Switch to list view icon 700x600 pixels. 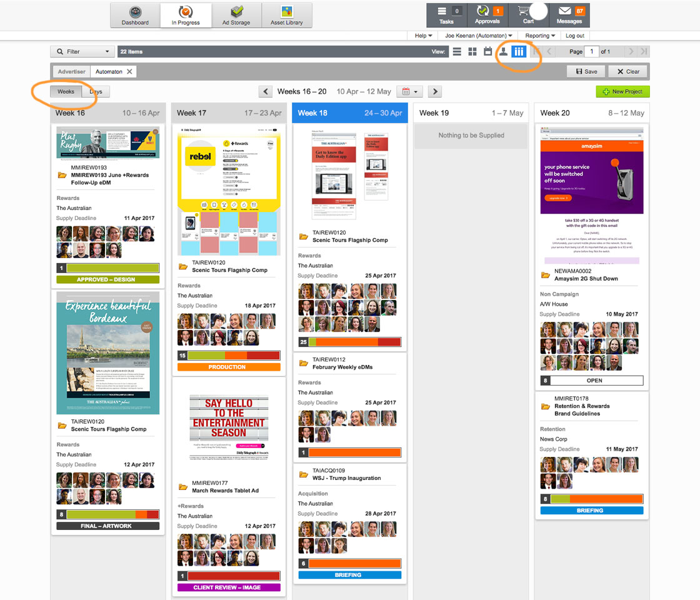[x=457, y=52]
